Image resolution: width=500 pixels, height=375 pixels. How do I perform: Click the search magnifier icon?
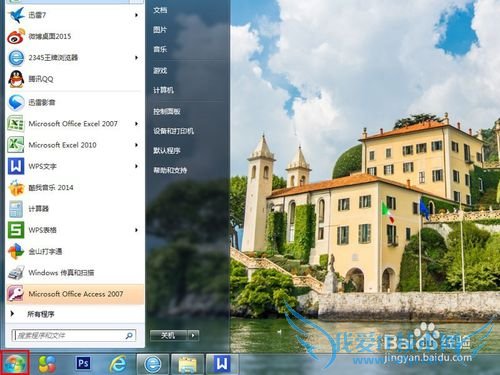coord(129,336)
